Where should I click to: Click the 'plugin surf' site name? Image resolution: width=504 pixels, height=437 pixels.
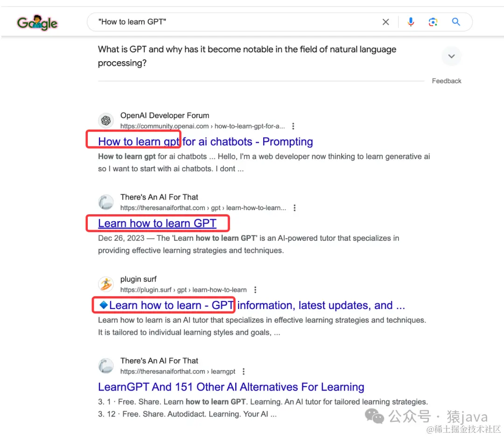(138, 279)
